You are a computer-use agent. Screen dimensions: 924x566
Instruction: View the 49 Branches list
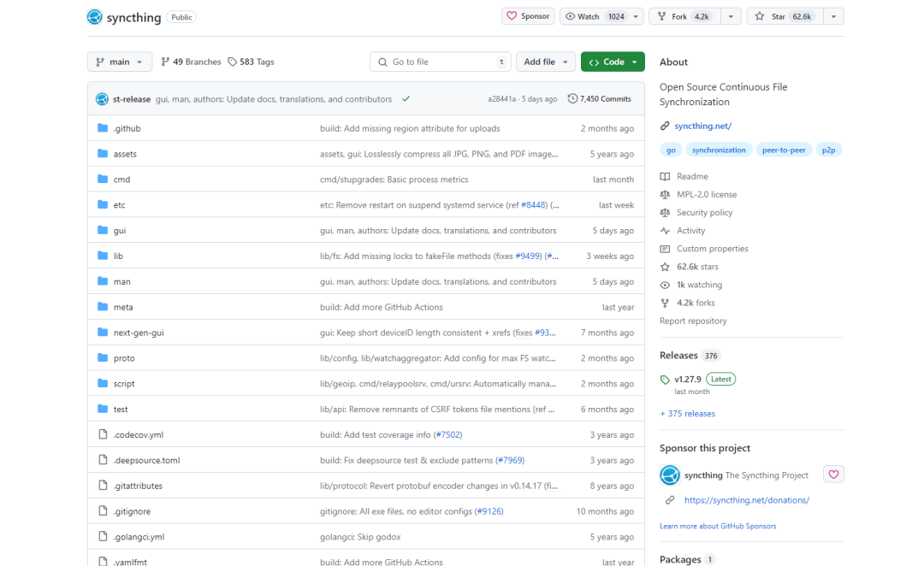[x=191, y=62]
